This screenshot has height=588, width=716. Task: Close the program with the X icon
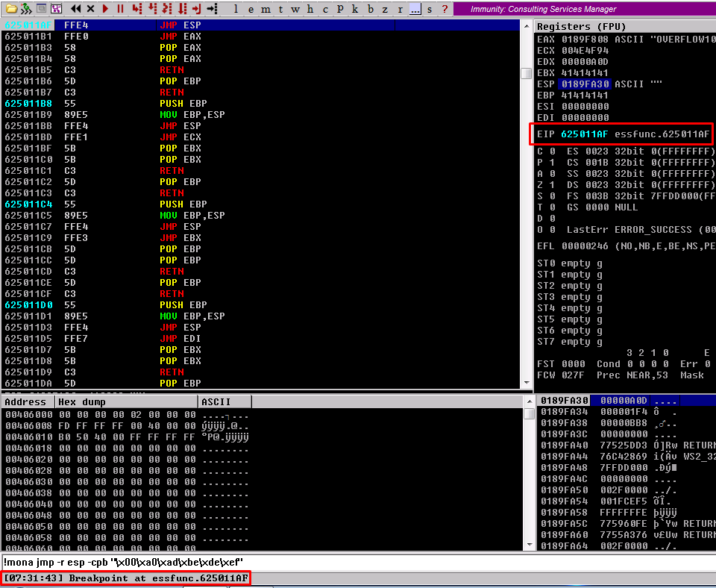[90, 8]
